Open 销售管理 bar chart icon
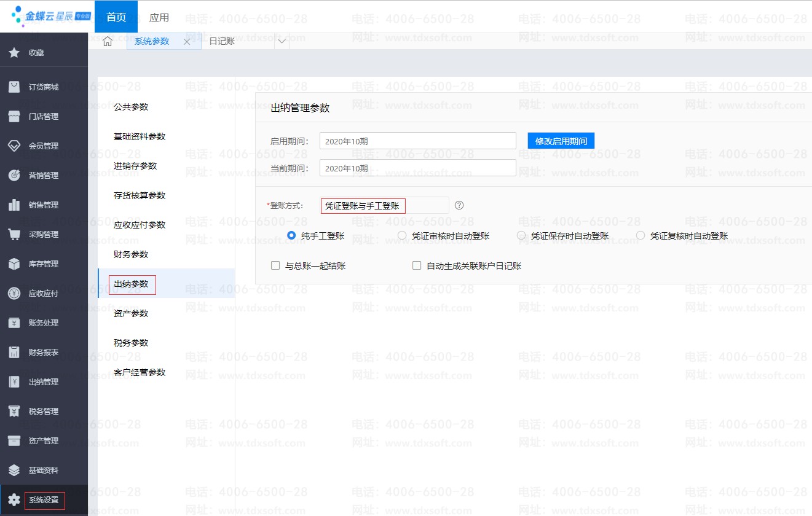 coord(14,205)
